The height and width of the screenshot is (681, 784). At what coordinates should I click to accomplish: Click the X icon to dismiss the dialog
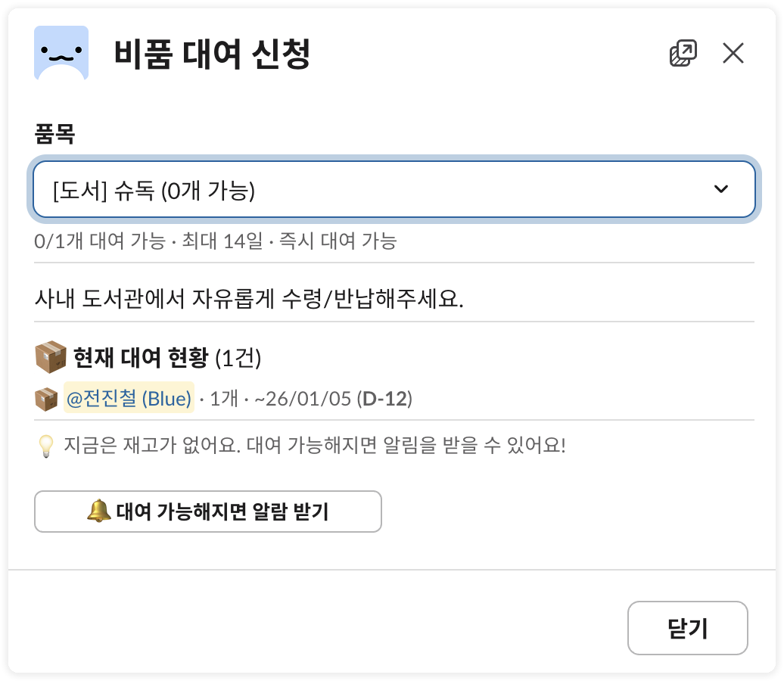[733, 53]
